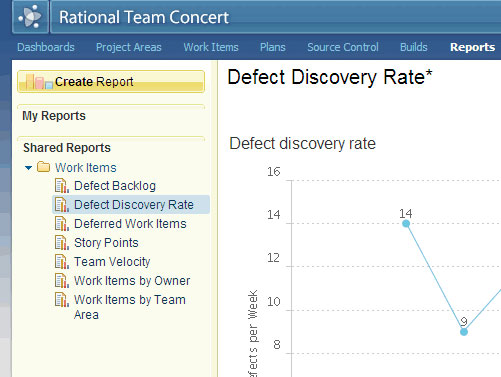Open the Plans menu item
Screen dimensions: 501x377
click(273, 47)
